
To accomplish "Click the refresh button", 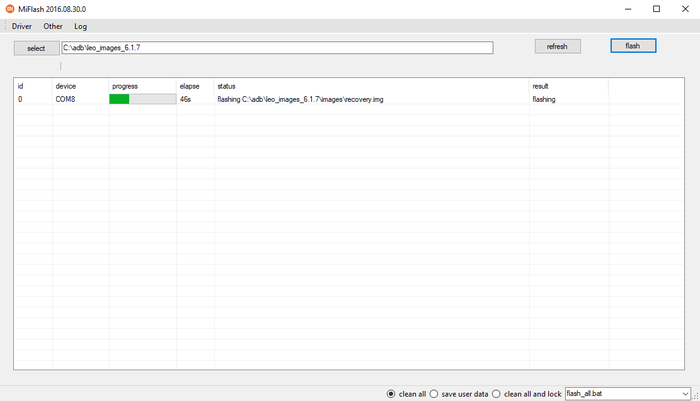I will [557, 47].
